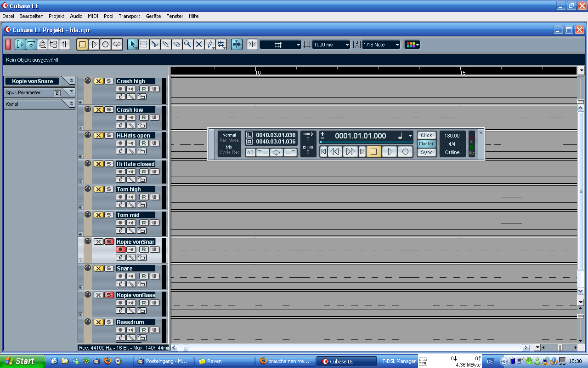Click the transport panel Record button
The width and height of the screenshot is (588, 368).
tap(405, 151)
